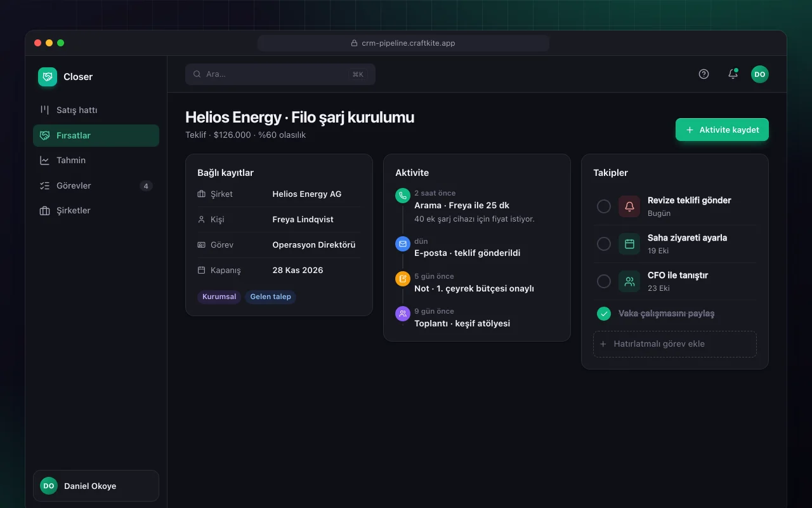Click the phone call activity icon
Screen dimensions: 812x508
pyautogui.click(x=403, y=196)
